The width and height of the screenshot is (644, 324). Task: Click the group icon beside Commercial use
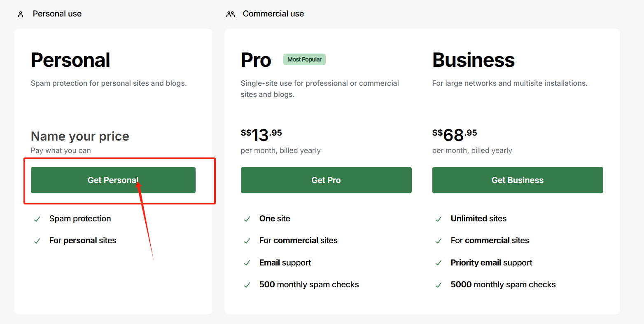pos(230,14)
